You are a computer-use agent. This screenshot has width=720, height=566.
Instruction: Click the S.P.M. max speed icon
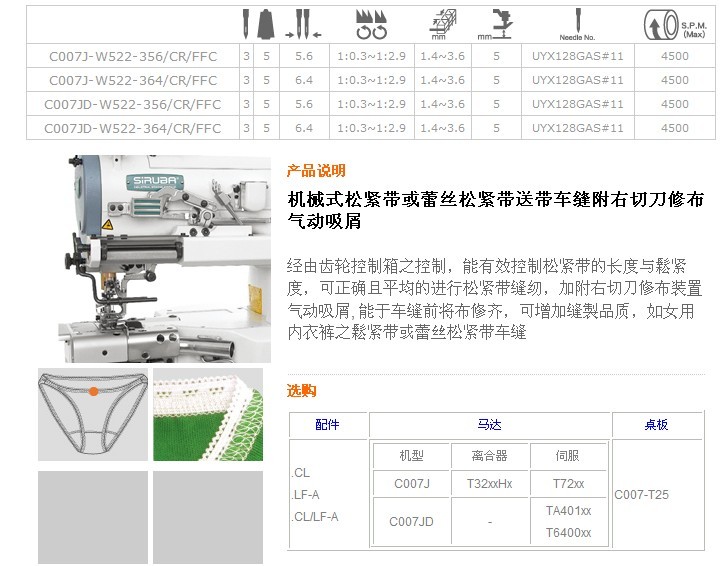674,22
